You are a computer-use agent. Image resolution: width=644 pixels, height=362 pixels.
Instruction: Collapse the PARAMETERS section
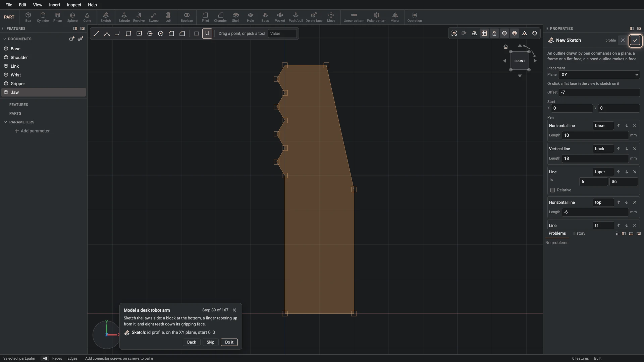tap(5, 122)
